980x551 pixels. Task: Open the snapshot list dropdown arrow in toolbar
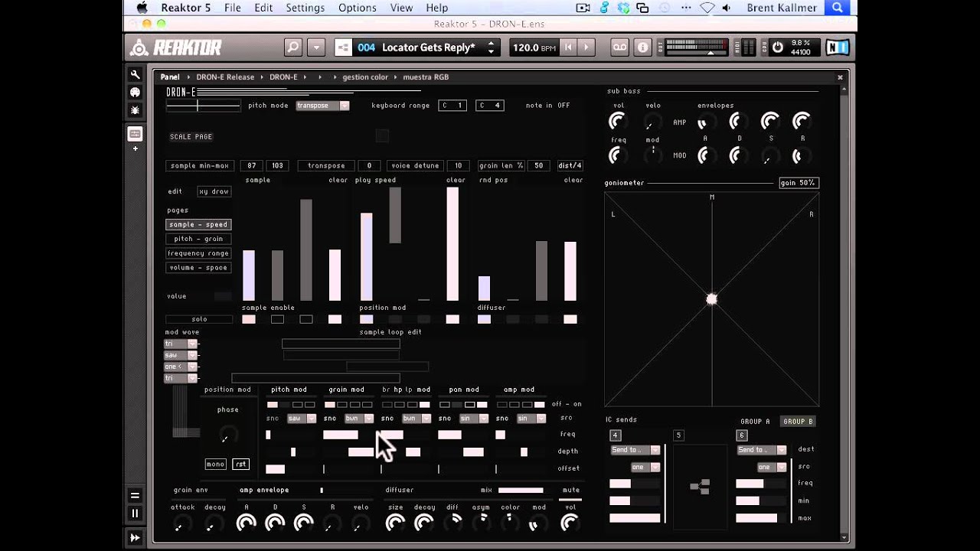(316, 47)
